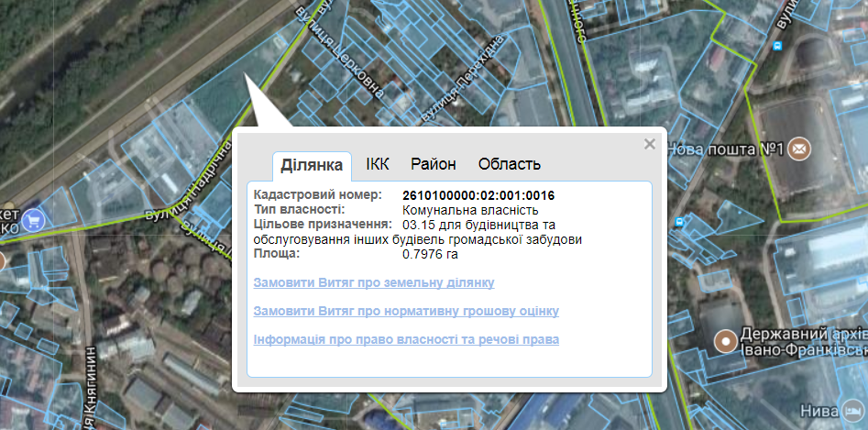
Task: Switch to the ІКК tab
Action: point(378,164)
